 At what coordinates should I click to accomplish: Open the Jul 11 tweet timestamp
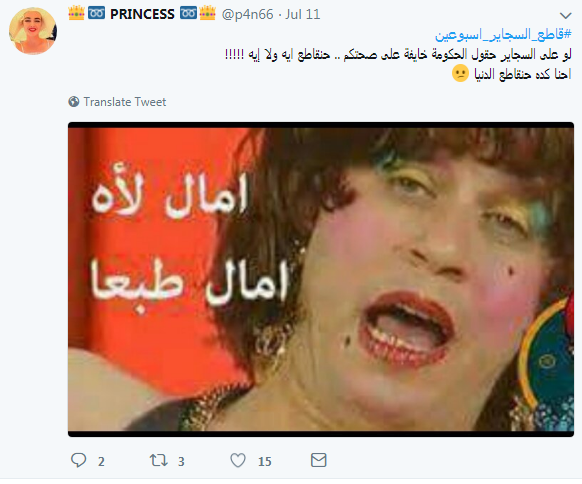click(x=303, y=14)
